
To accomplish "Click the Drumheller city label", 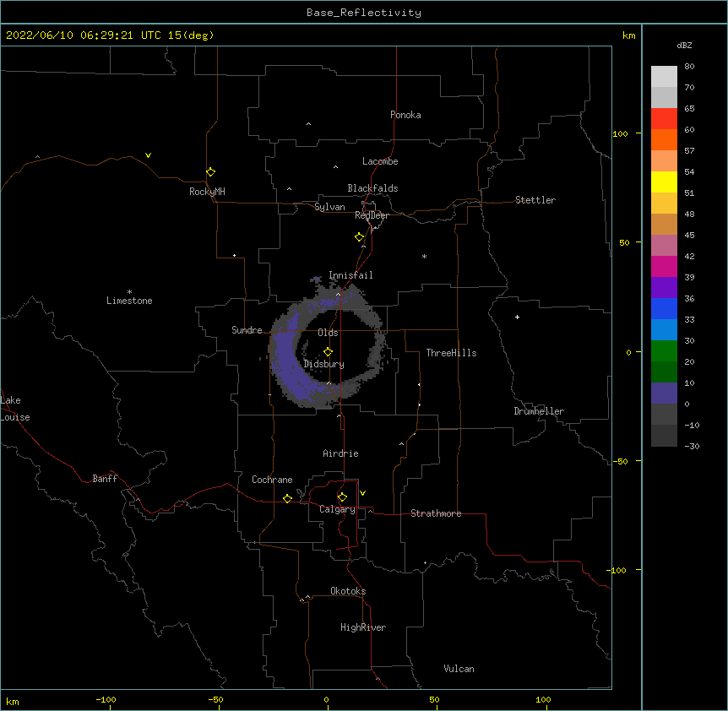I will coord(539,411).
